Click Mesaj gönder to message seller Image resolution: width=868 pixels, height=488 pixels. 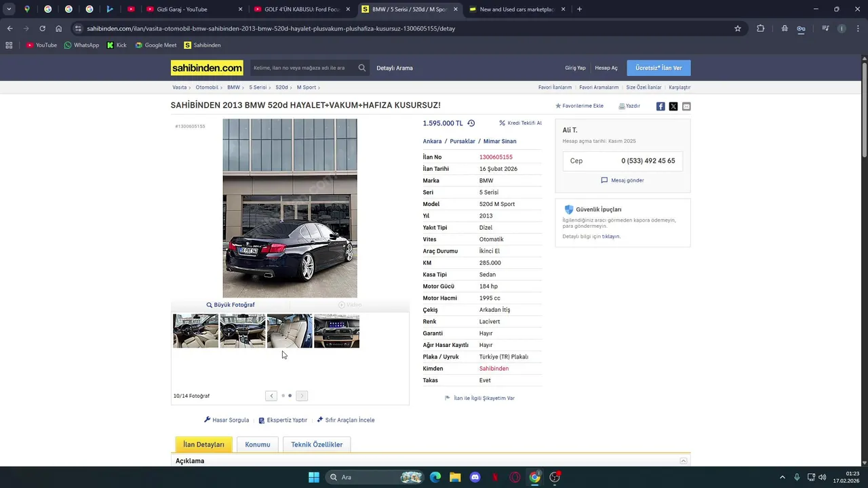623,180
